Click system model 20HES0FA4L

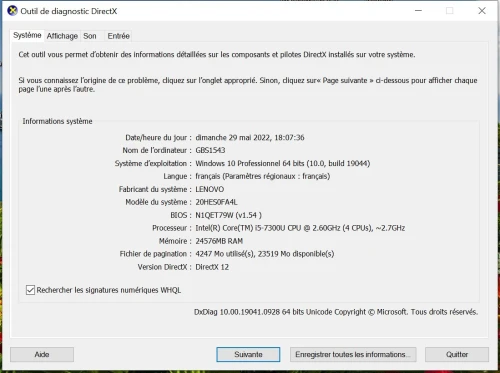point(216,202)
